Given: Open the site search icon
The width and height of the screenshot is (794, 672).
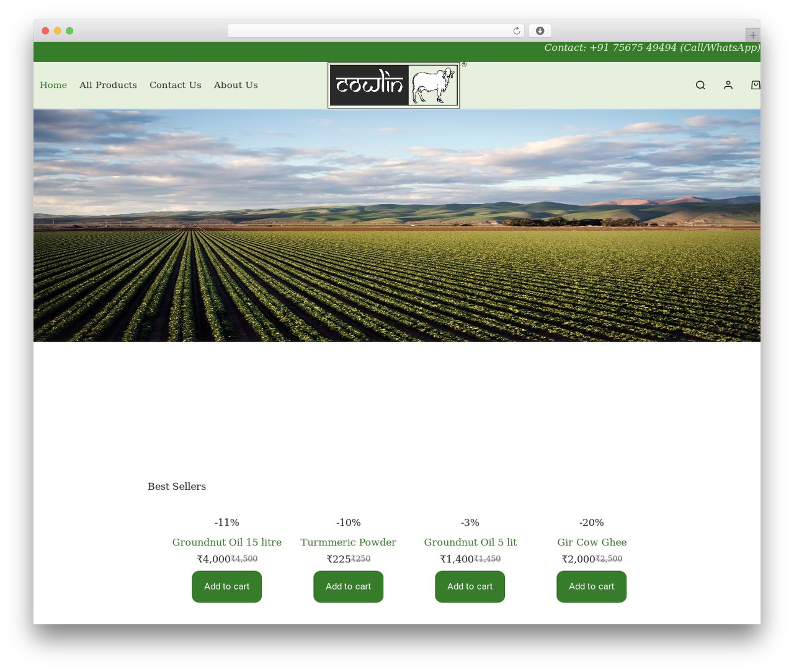Looking at the screenshot, I should click(x=700, y=85).
